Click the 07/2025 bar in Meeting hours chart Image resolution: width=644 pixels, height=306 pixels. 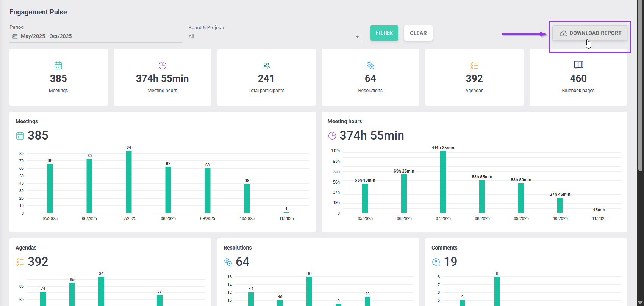coord(443,182)
